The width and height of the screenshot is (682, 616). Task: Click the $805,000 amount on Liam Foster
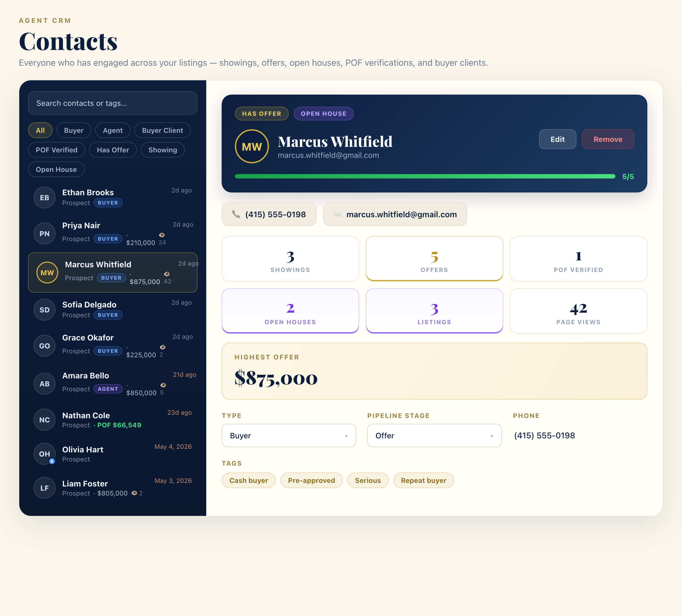[x=112, y=493]
